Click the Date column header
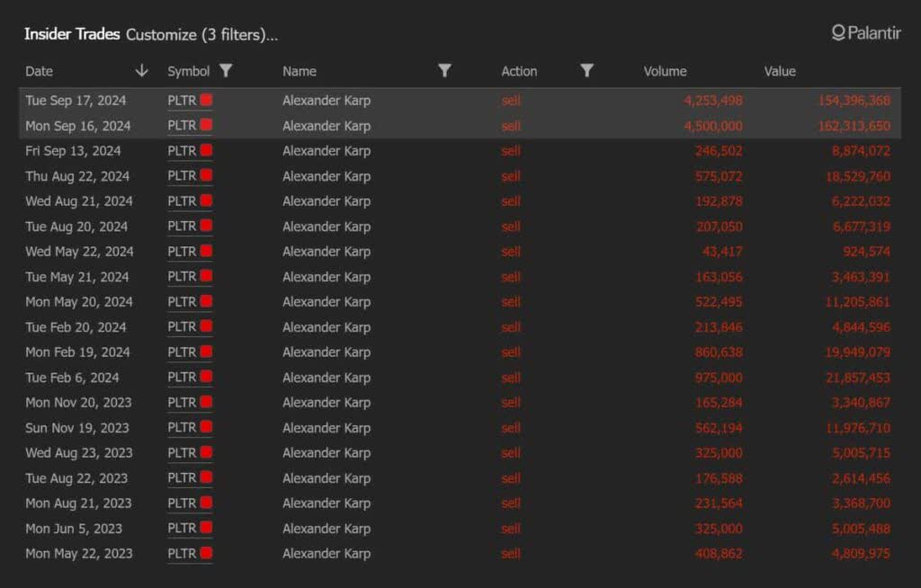 coord(39,71)
